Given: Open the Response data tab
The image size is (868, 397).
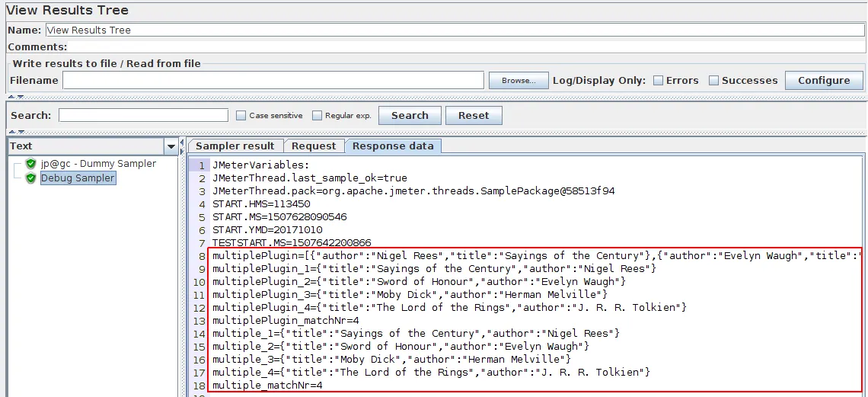Looking at the screenshot, I should click(x=393, y=146).
